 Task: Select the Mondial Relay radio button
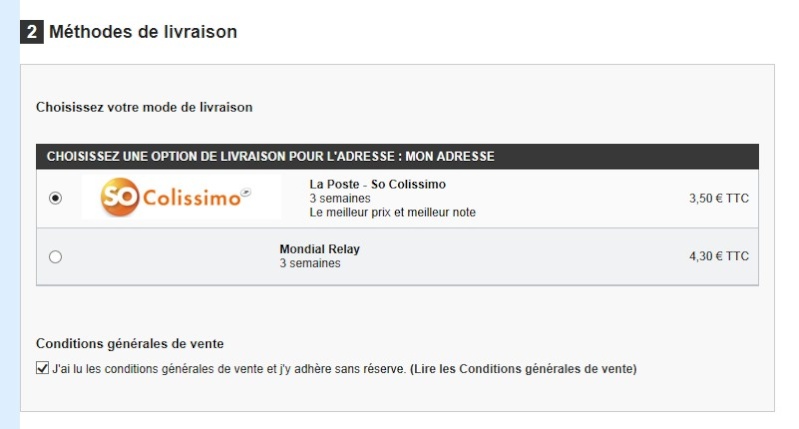55,256
